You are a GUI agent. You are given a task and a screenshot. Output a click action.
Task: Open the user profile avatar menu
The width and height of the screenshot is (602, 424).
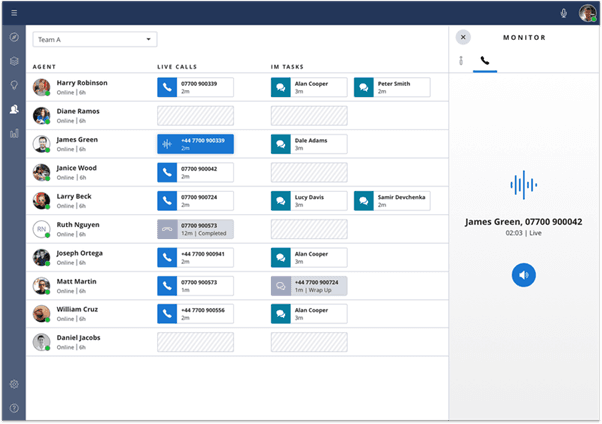coord(587,13)
